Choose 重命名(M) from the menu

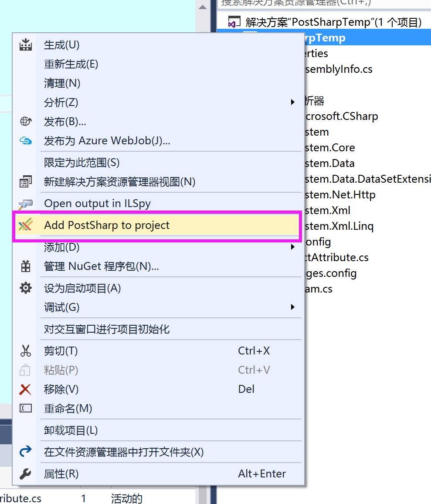(68, 409)
